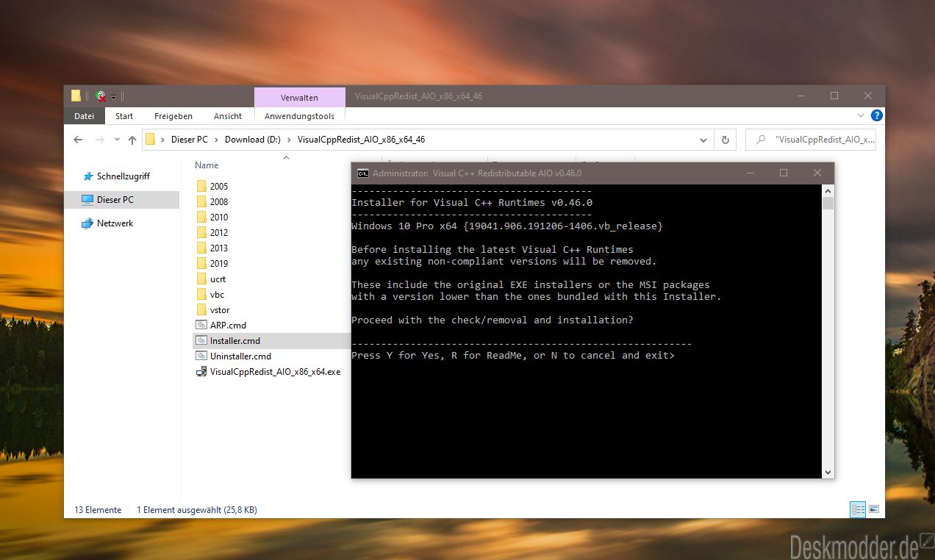Click the command prompt scrollbar down arrow

[828, 473]
